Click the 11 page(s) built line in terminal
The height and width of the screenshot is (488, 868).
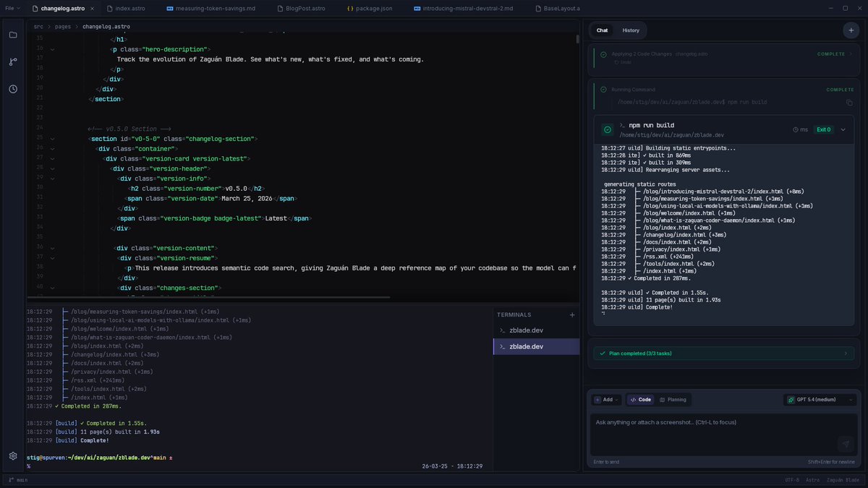pyautogui.click(x=93, y=432)
